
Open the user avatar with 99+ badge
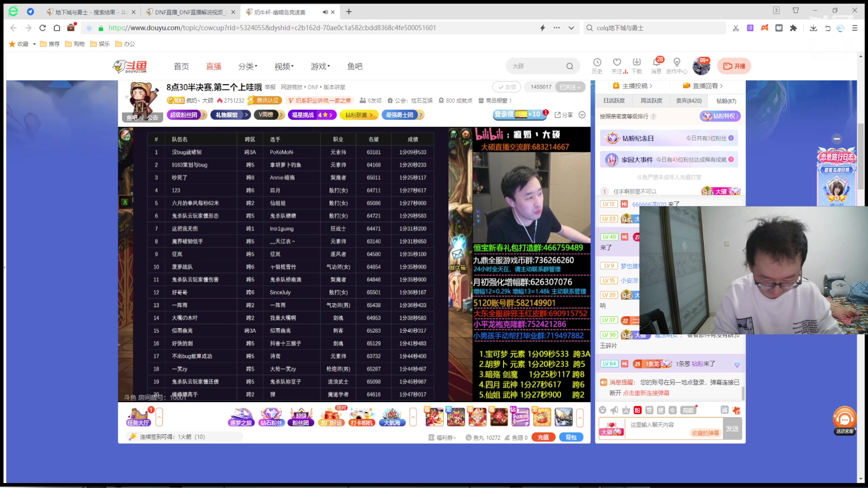tap(701, 66)
